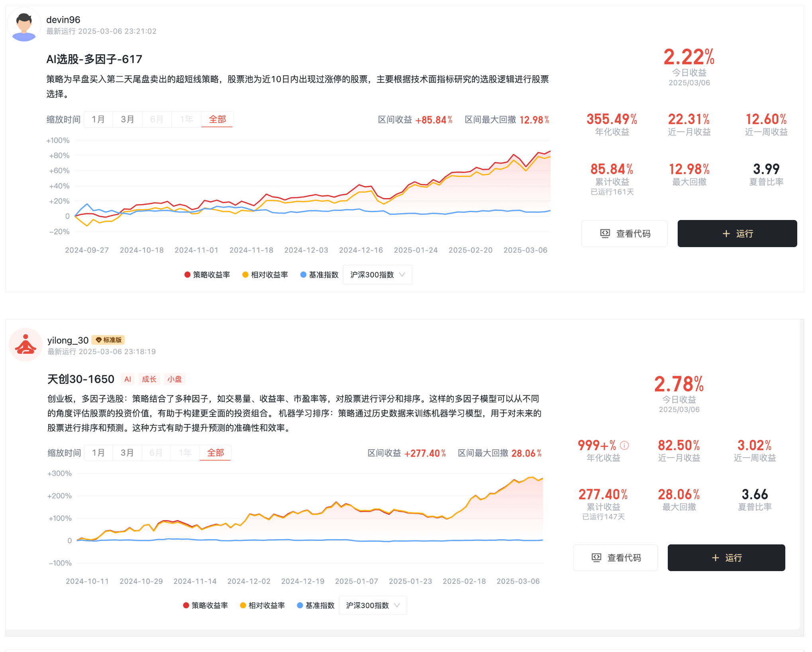Click the plus icon on the first 运行 button
Screen dimensions: 812x652
(726, 234)
